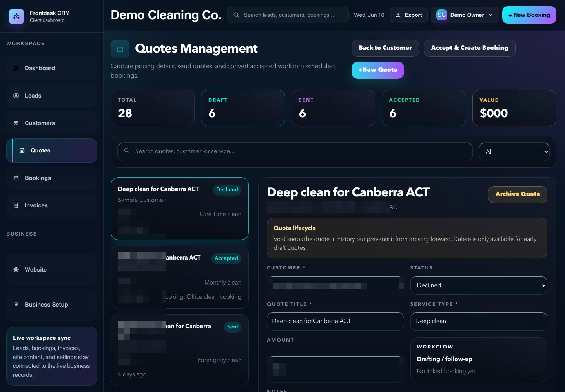Open Customers in sidebar
This screenshot has height=392, width=565.
tap(51, 123)
